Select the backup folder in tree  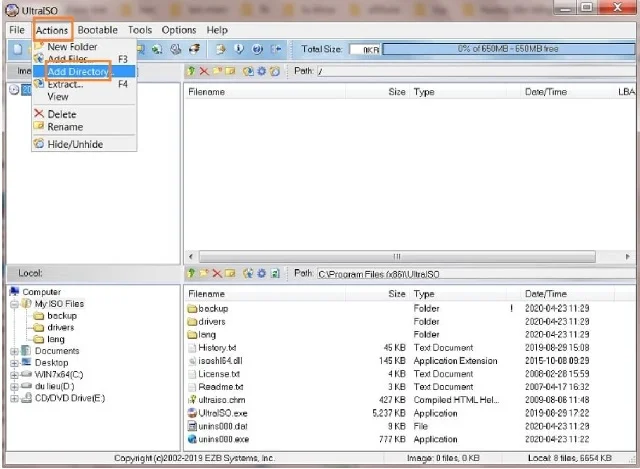point(62,316)
